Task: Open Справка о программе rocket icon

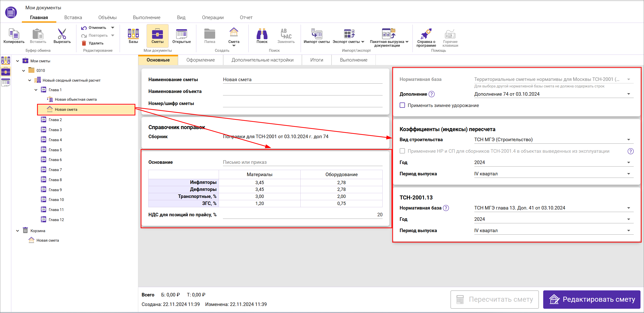Action: click(x=426, y=34)
